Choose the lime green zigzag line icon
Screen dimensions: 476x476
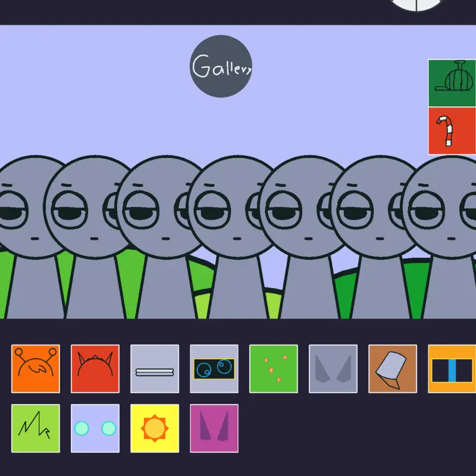(36, 428)
